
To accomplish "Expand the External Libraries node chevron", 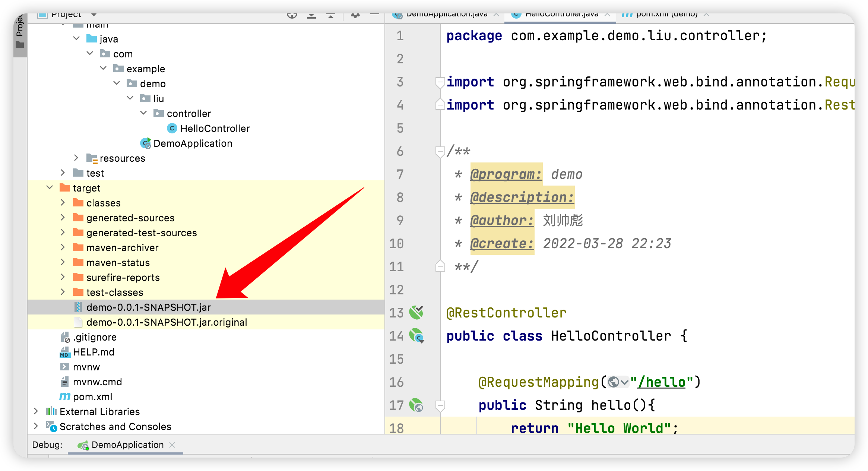I will coord(36,411).
